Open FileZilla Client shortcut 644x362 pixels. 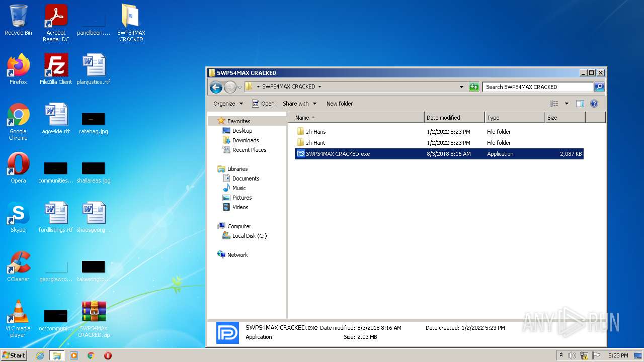56,69
